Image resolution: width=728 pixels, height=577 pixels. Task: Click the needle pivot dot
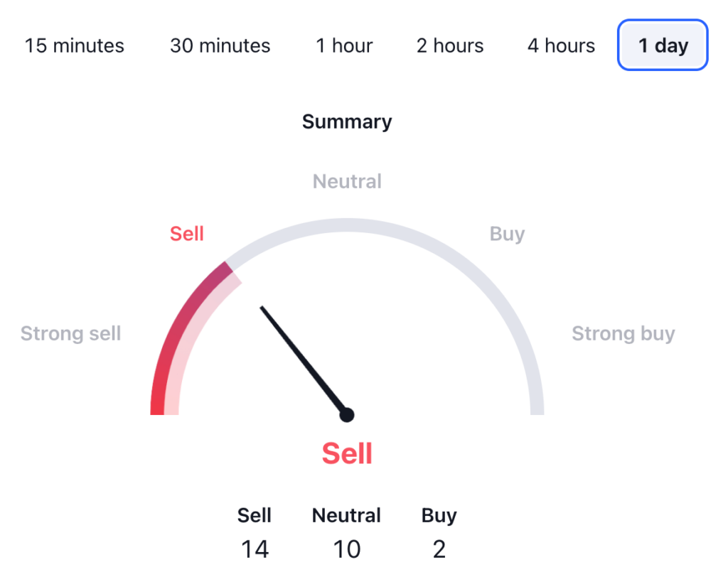pos(346,415)
